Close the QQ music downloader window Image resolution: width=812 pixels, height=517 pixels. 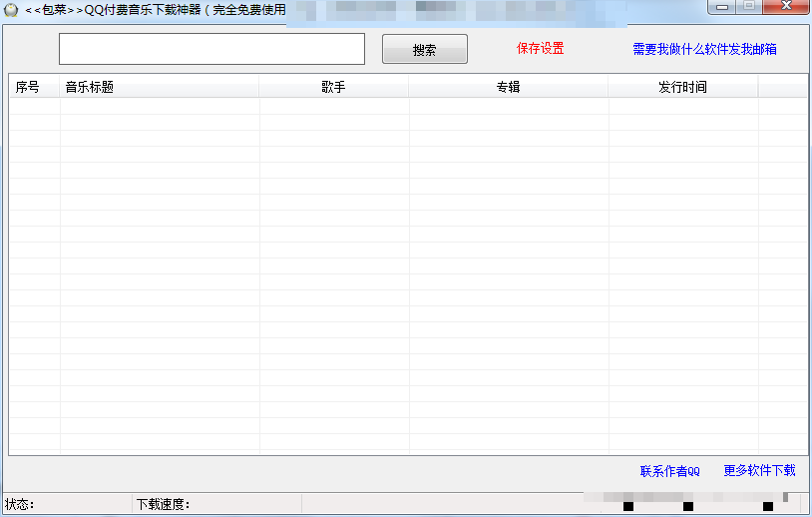tap(786, 7)
